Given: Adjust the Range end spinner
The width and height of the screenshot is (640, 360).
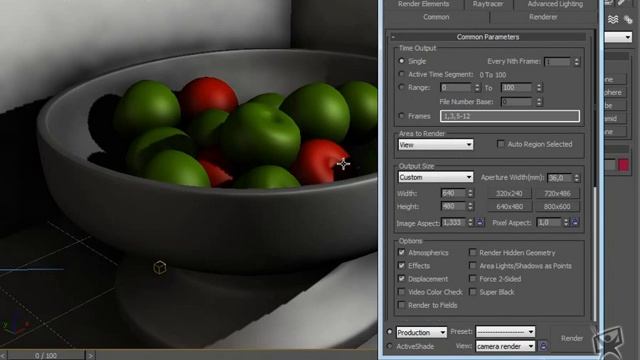Looking at the screenshot, I should click(x=539, y=88).
